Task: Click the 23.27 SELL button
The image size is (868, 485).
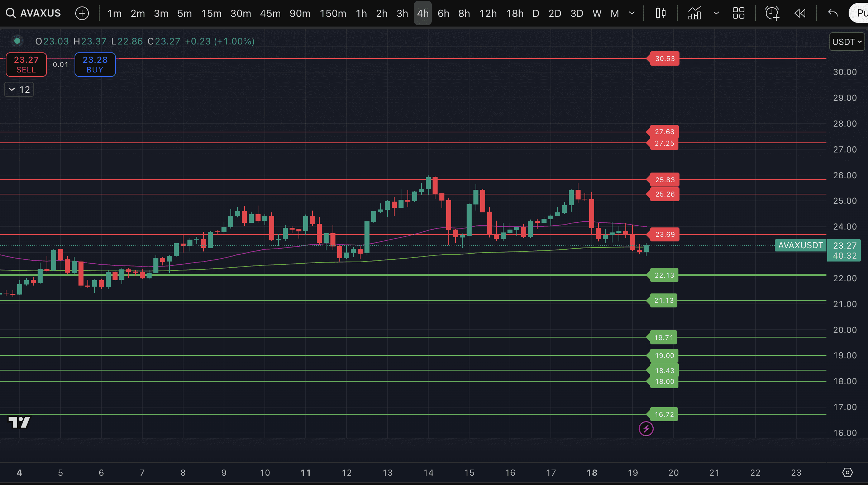Action: [26, 65]
